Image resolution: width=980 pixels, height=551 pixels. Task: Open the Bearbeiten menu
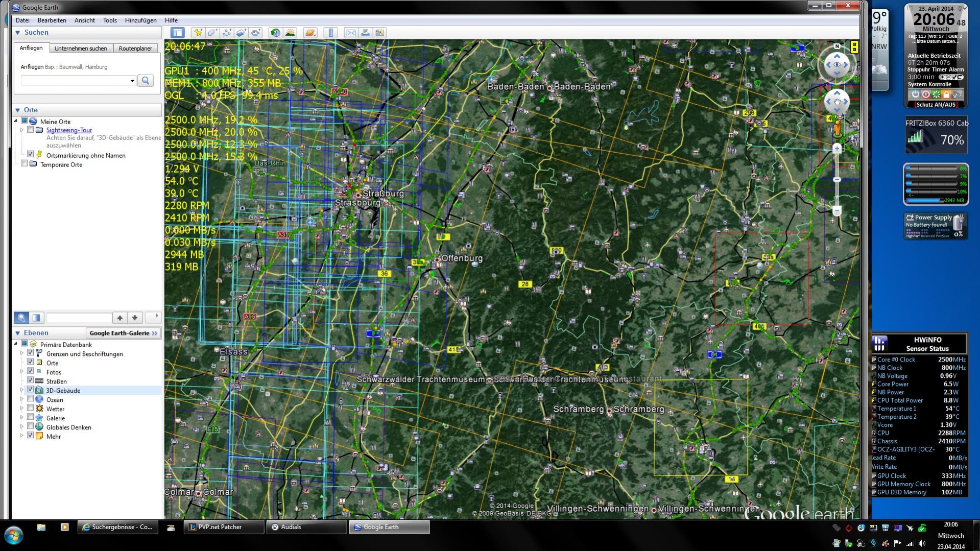tap(52, 20)
